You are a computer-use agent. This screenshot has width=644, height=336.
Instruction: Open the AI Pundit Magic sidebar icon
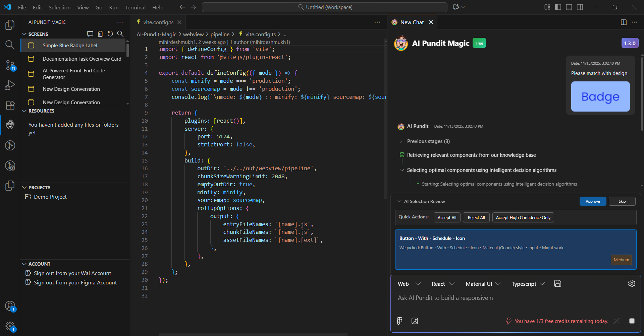(x=10, y=125)
